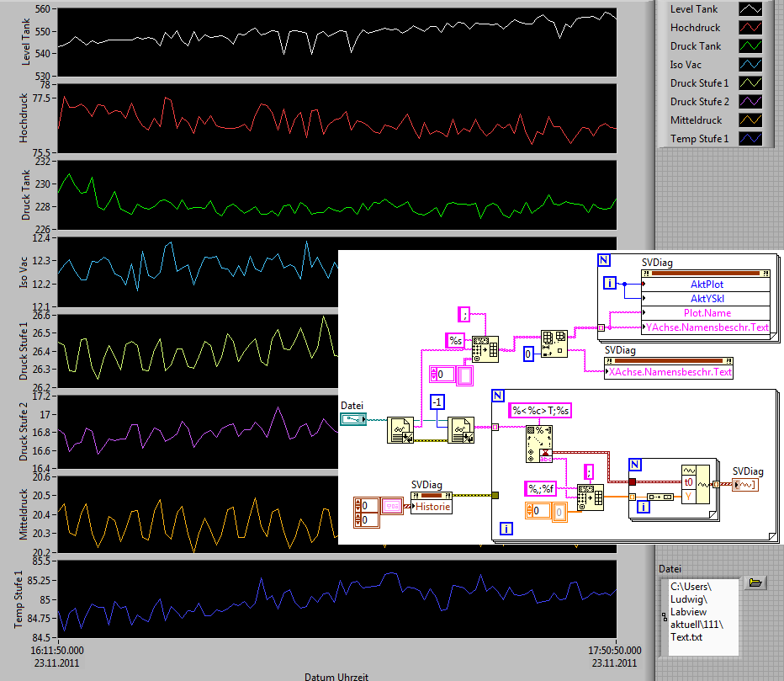The image size is (784, 681).
Task: Select the second Read from Text File node
Action: pos(461,430)
